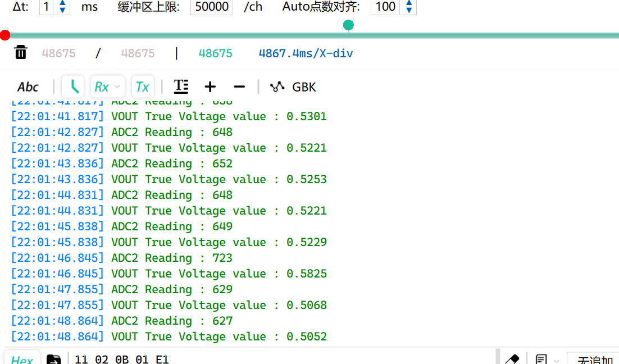Image resolution: width=619 pixels, height=364 pixels.
Task: Open the Rx dropdown arrow
Action: point(117,87)
